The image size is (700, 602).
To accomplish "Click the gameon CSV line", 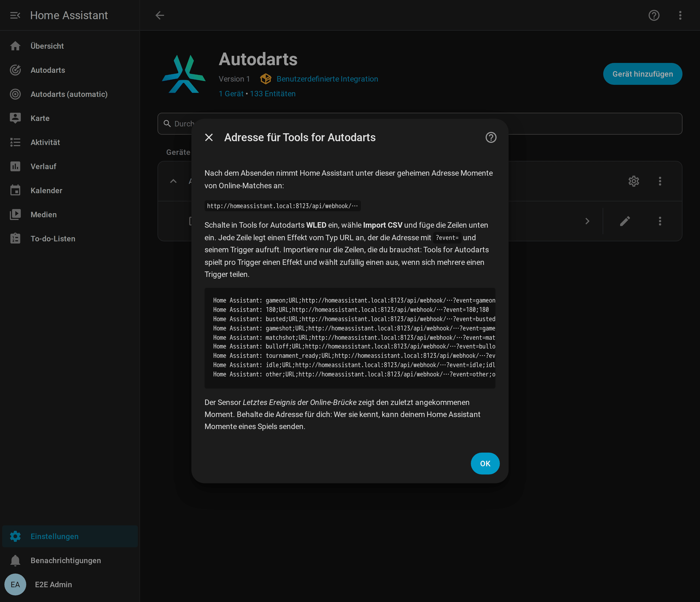I will [x=354, y=300].
